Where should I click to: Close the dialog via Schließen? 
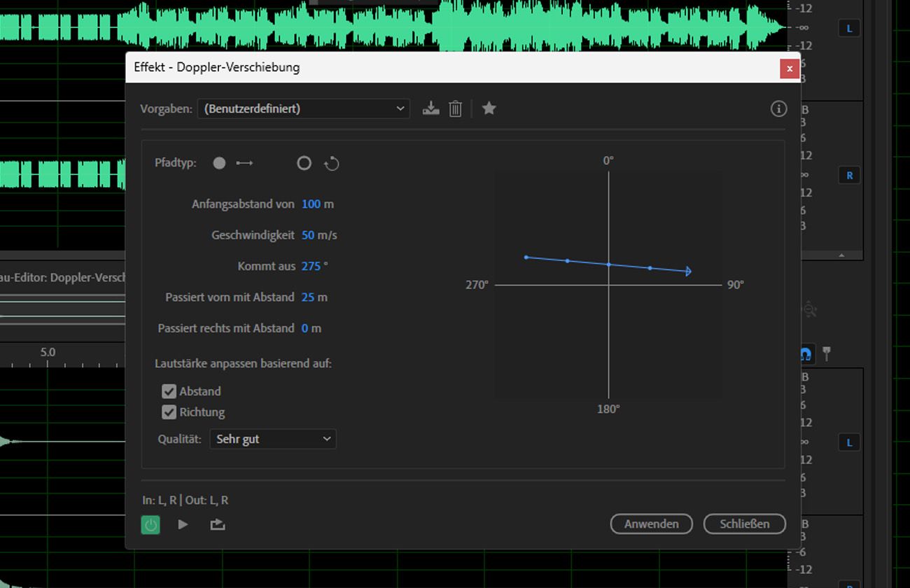point(744,524)
